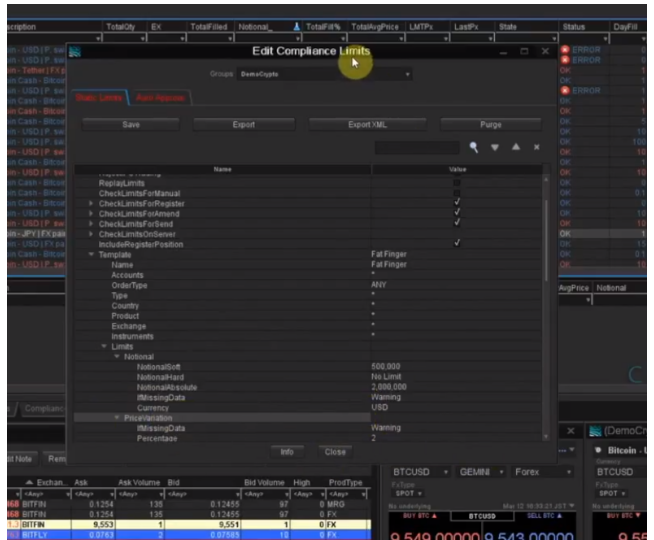The height and width of the screenshot is (540, 654).
Task: Collapse the Template tree node
Action: (x=91, y=254)
